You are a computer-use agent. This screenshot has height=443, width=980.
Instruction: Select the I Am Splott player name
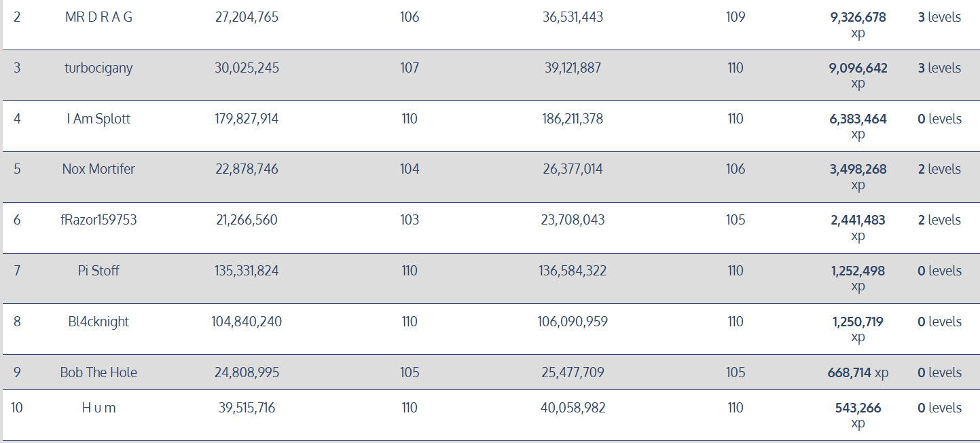(98, 119)
